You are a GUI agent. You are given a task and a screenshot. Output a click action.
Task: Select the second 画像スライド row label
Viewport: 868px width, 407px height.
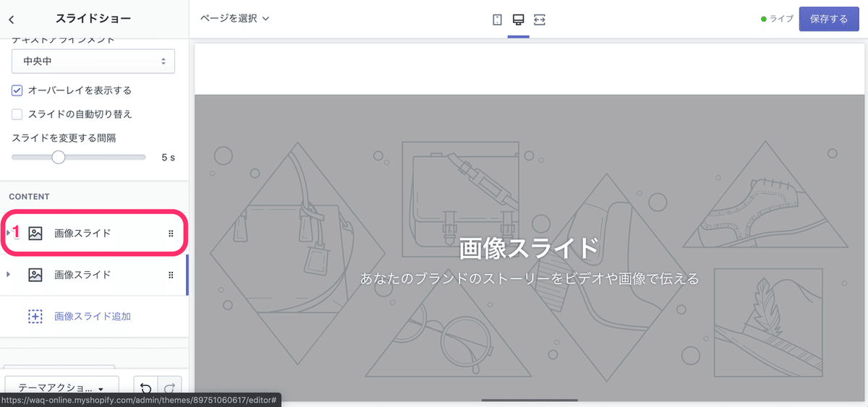point(82,275)
